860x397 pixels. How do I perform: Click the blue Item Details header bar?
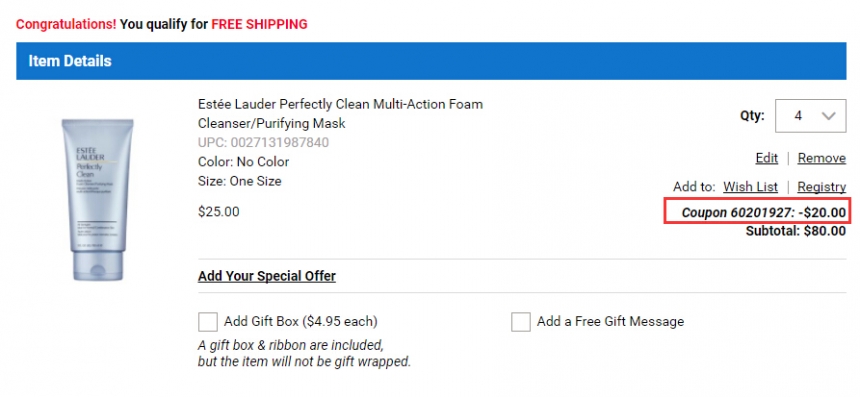coord(431,61)
